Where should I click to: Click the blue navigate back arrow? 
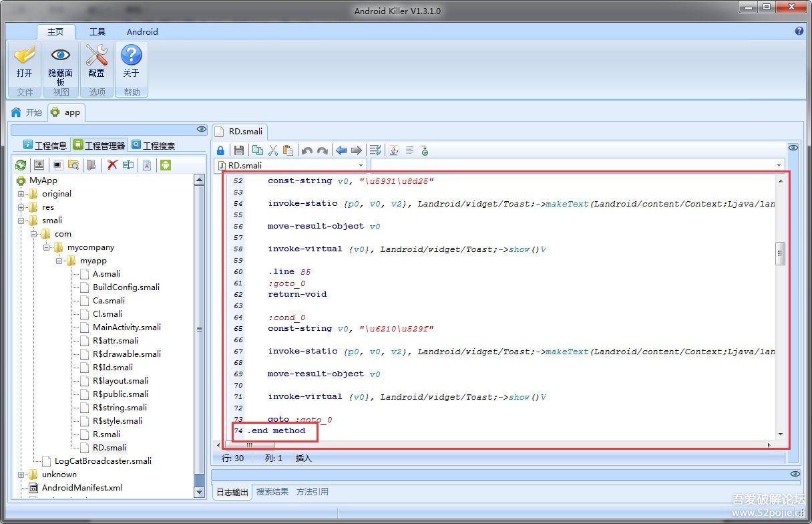tap(341, 150)
